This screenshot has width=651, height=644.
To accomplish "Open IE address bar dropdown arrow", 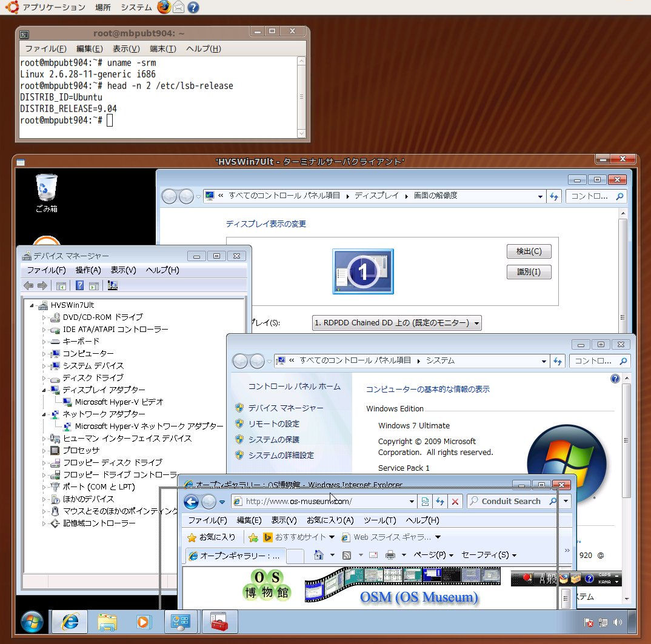I will pos(412,502).
